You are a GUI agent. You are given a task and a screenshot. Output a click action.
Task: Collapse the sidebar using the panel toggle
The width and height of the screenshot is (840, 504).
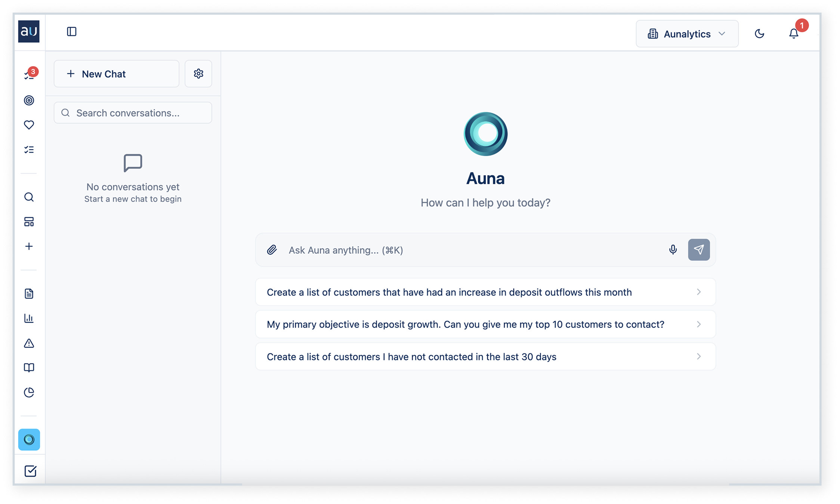point(72,31)
